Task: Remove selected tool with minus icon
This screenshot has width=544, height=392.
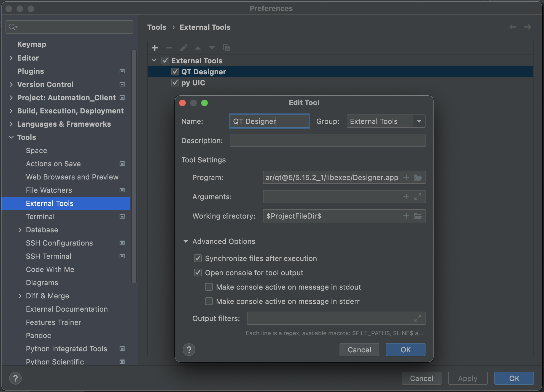Action: [169, 48]
